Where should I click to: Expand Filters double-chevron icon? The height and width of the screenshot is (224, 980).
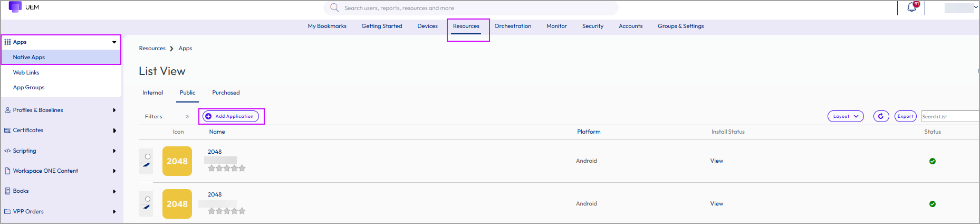tap(187, 117)
